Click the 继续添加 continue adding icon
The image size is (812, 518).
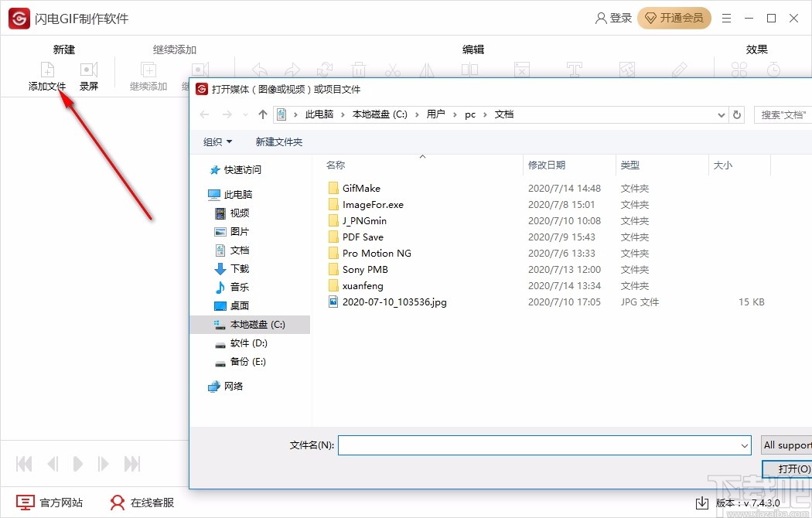coord(148,70)
